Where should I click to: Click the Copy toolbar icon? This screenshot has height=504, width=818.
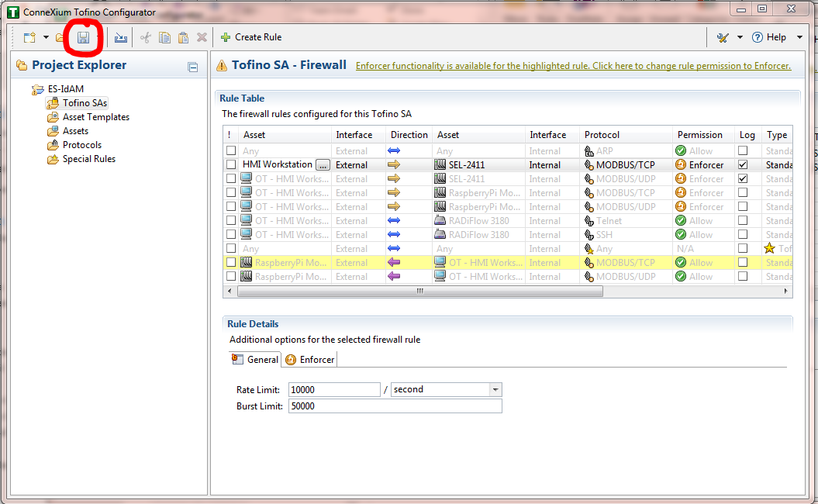(x=164, y=37)
